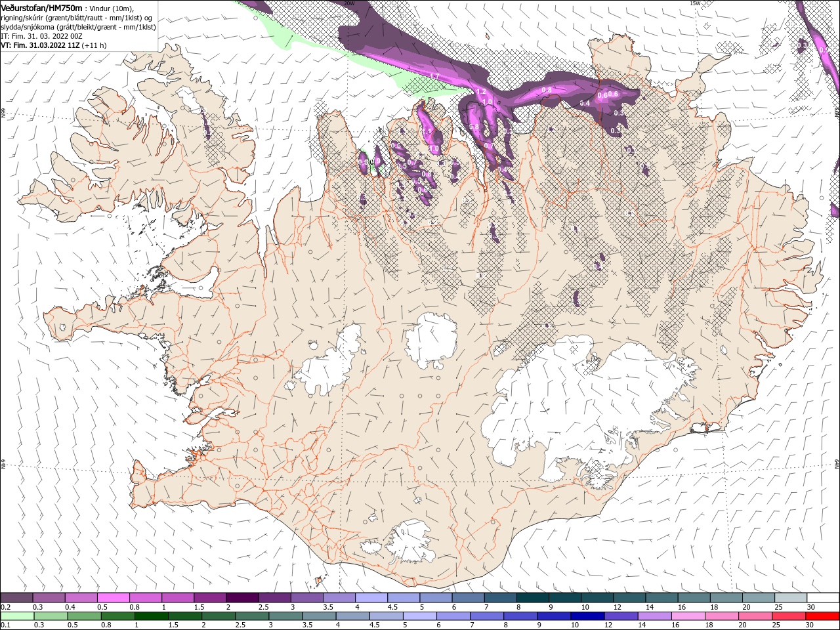Viewport: 840px width, 630px height.
Task: Select rain legend swatch labeled 3
Action: pyautogui.click(x=285, y=616)
